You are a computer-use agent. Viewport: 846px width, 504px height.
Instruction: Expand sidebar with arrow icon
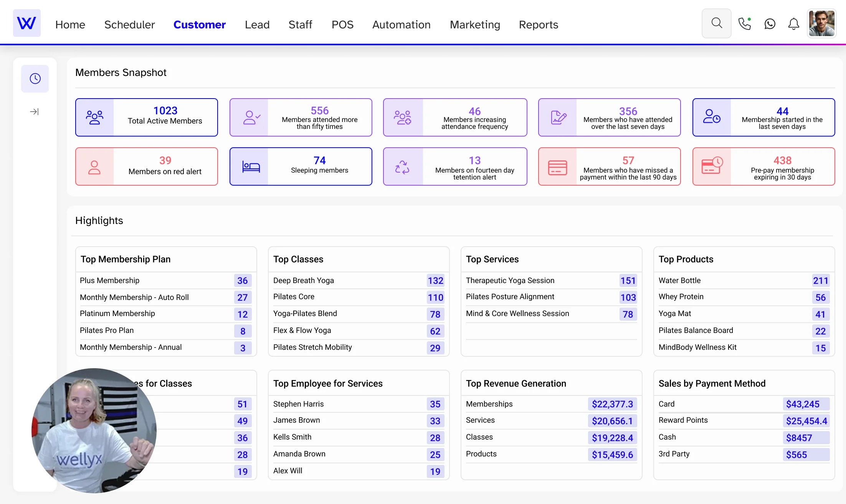point(35,112)
